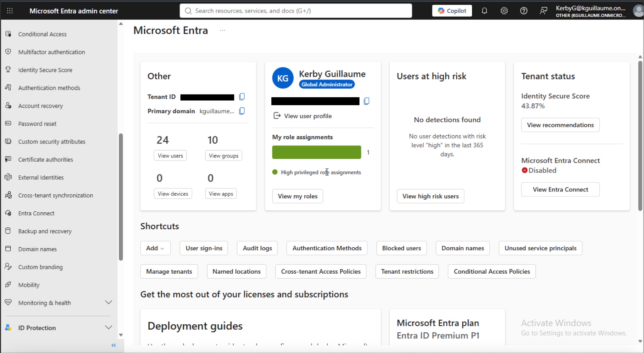Copy the Tenant ID value

[242, 97]
